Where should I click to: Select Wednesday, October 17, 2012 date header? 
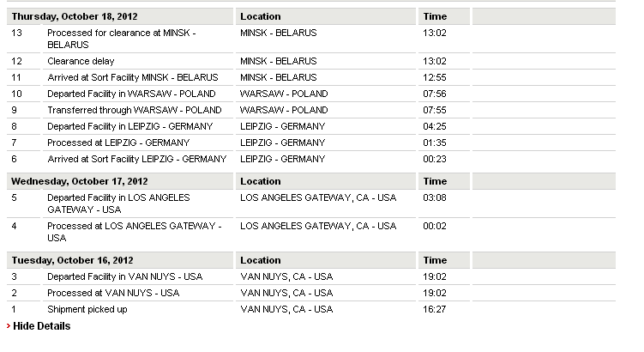pyautogui.click(x=79, y=181)
